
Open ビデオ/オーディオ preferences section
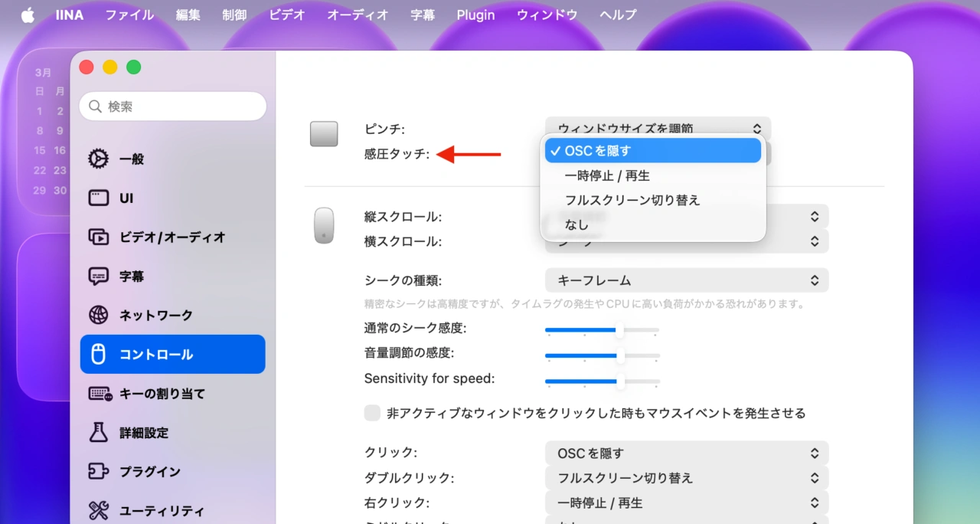click(x=172, y=237)
